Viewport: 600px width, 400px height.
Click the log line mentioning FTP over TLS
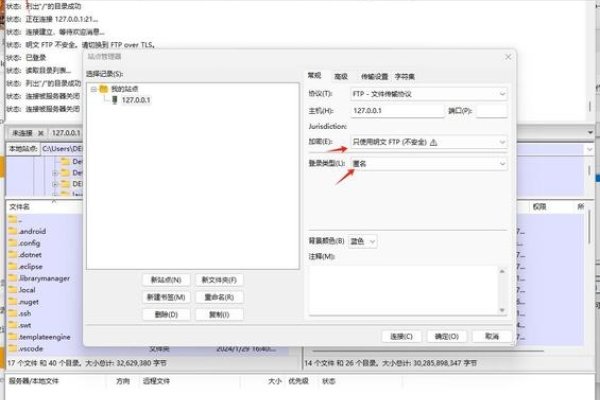[81, 45]
